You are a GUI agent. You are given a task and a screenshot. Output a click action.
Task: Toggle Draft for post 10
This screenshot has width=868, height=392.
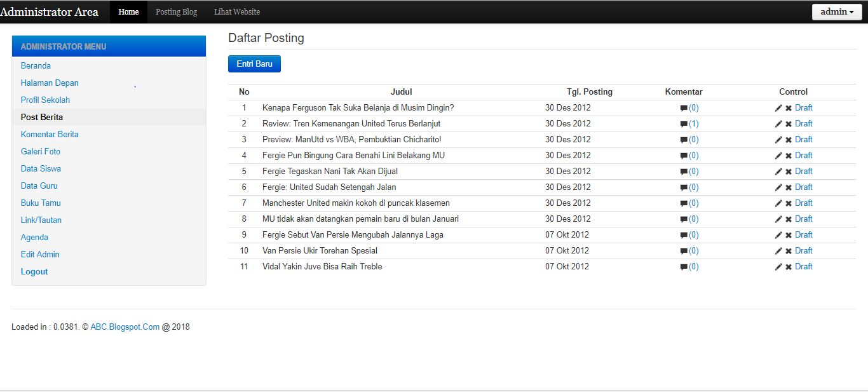803,251
